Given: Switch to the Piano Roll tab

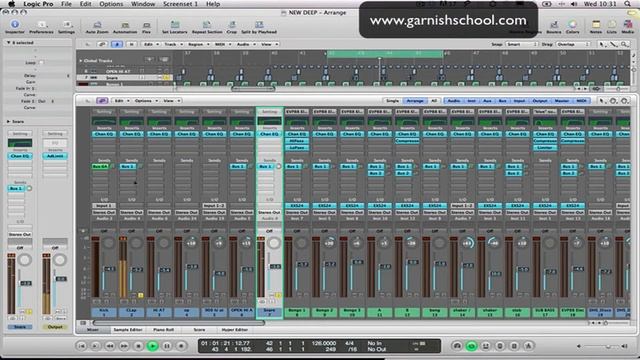Looking at the screenshot, I should point(163,329).
